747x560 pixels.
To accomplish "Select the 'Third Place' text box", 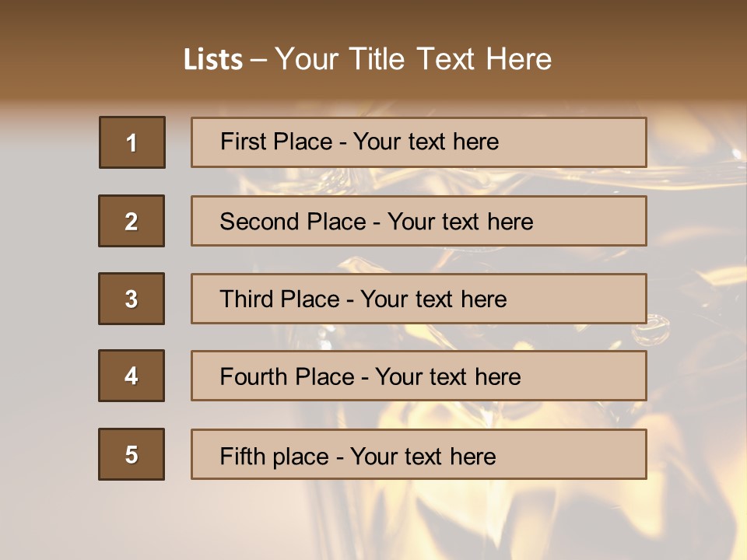I will 419,299.
